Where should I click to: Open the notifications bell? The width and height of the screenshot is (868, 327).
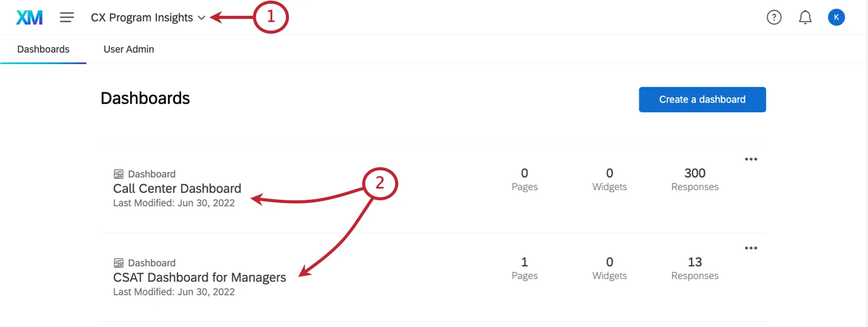(x=805, y=17)
